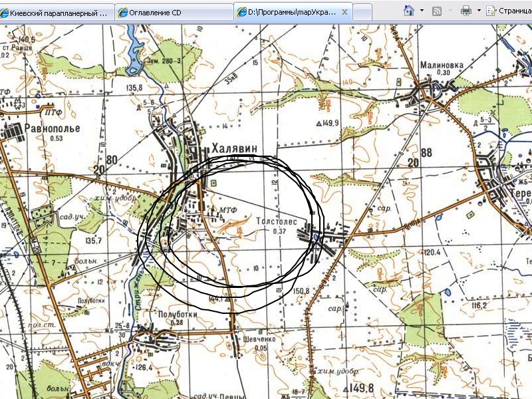Click the RSS feeds icon
The width and height of the screenshot is (532, 399).
tap(437, 11)
